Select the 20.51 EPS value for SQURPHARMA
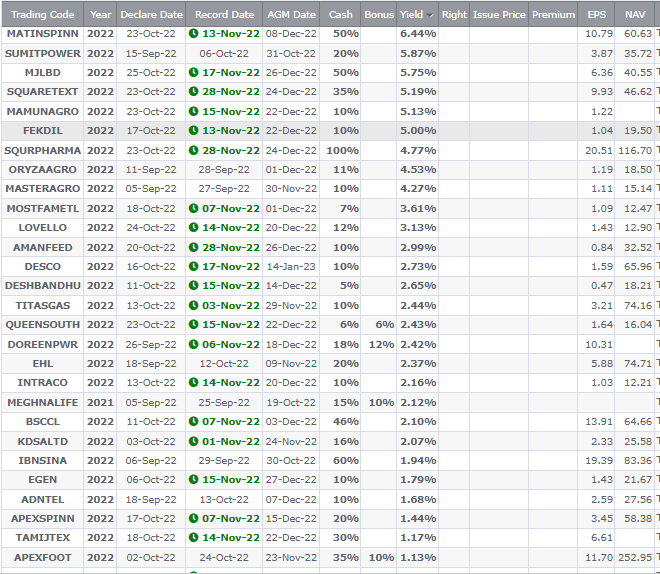The width and height of the screenshot is (660, 574). point(599,150)
